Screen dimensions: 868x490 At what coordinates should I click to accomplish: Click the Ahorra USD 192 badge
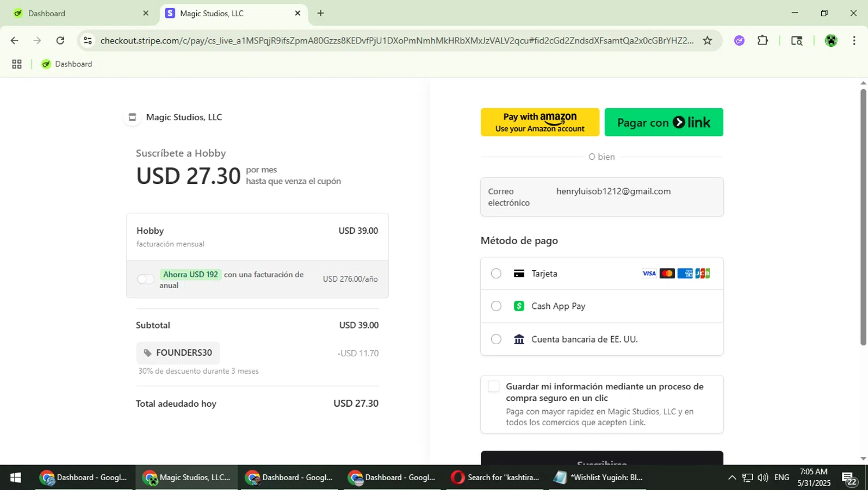190,275
